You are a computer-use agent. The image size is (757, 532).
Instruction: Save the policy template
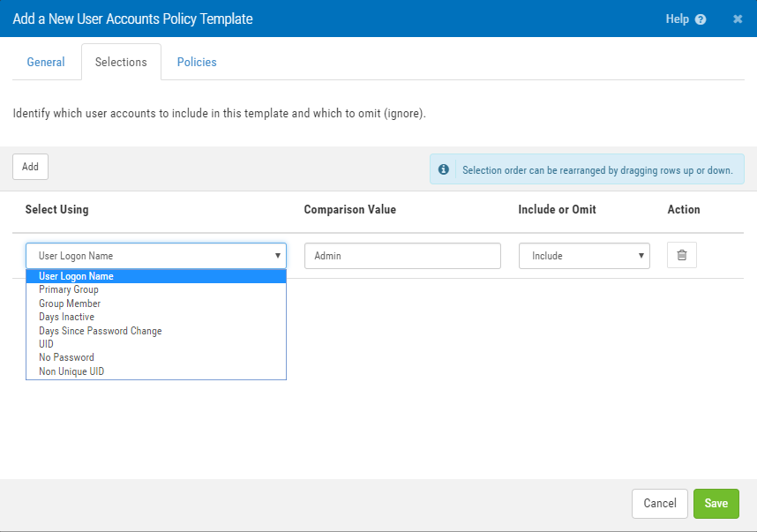coord(716,503)
